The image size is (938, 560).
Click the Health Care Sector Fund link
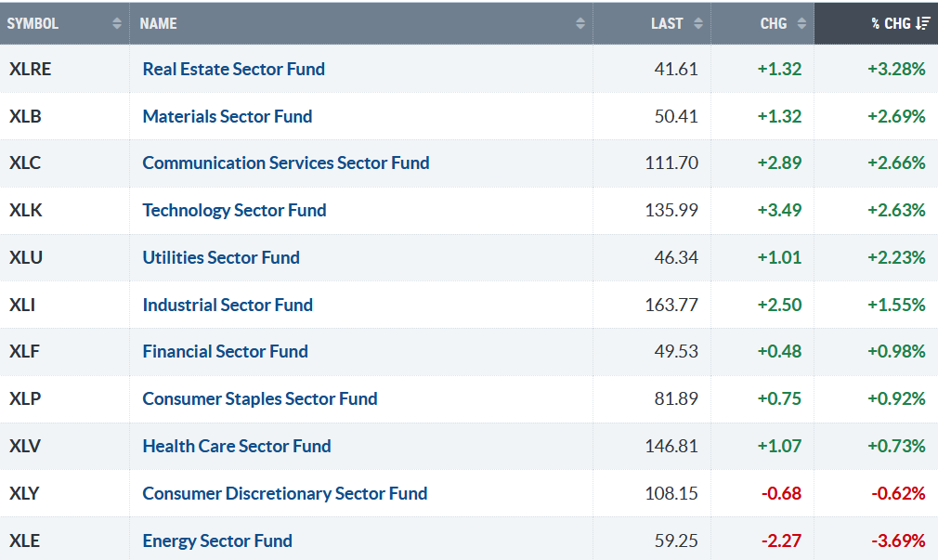click(x=236, y=446)
